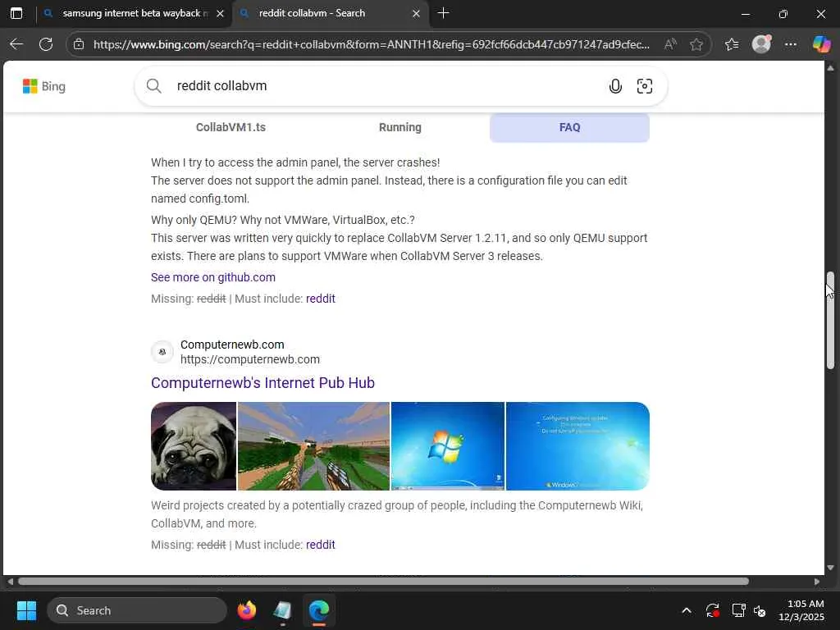Click the scroll right arrow
This screenshot has height=630, width=840.
coord(817,582)
